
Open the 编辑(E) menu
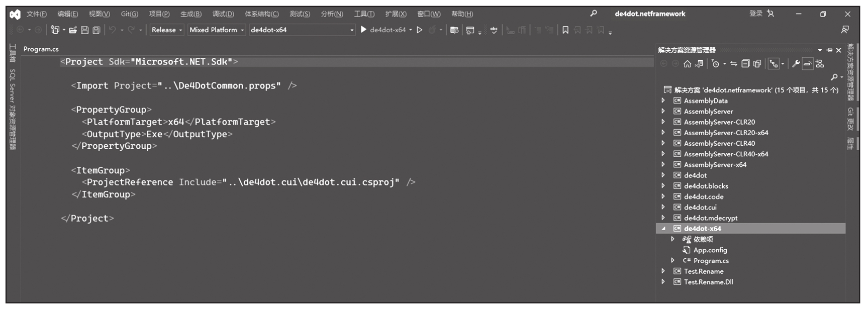(67, 14)
